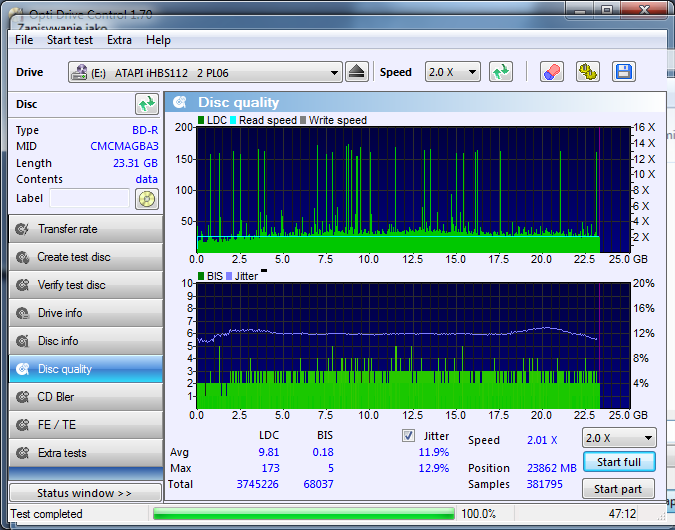Eject the disc with the eject icon
Screen dimensions: 675x530
tap(356, 72)
